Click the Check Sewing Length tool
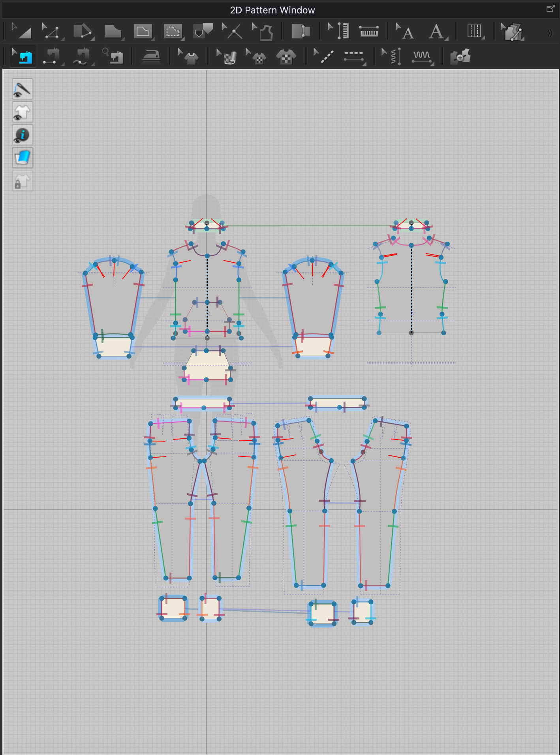Viewport: 560px width, 755px height. 113,56
